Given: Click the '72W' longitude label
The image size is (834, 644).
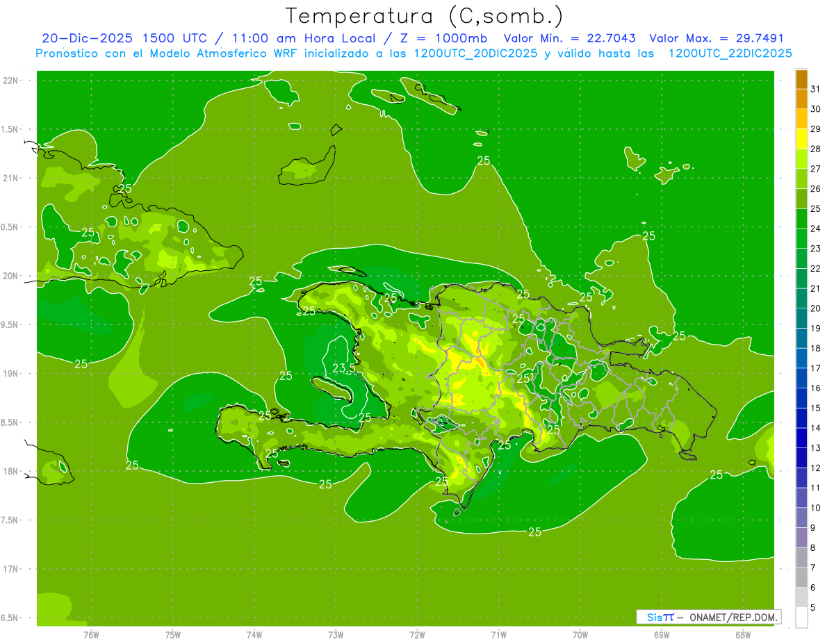Looking at the screenshot, I should click(418, 634).
